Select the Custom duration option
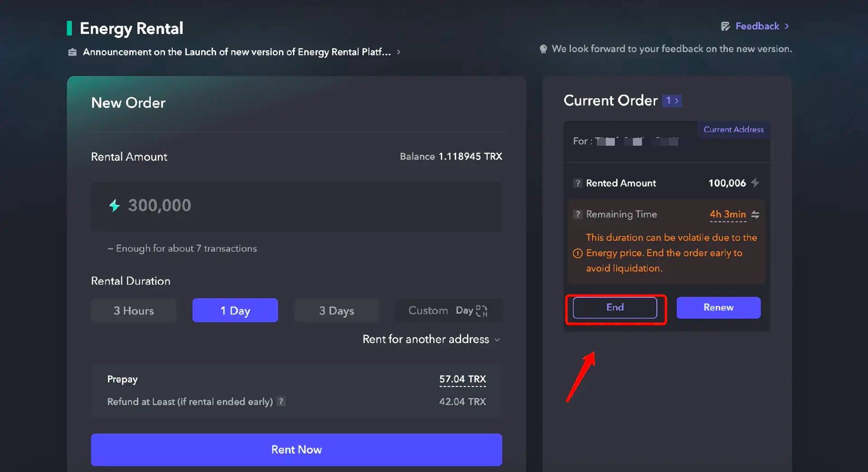The width and height of the screenshot is (868, 472). click(x=428, y=310)
